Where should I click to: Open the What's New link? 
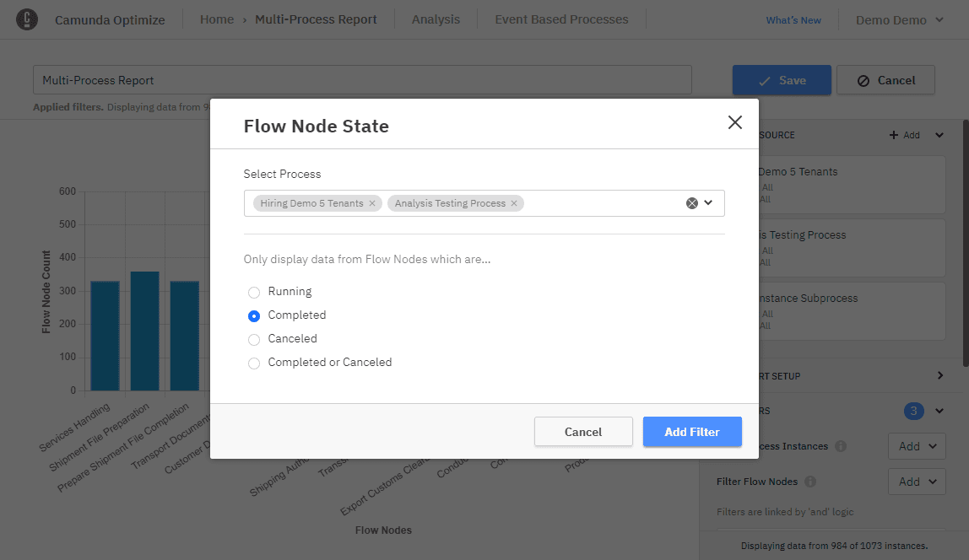[x=793, y=19]
